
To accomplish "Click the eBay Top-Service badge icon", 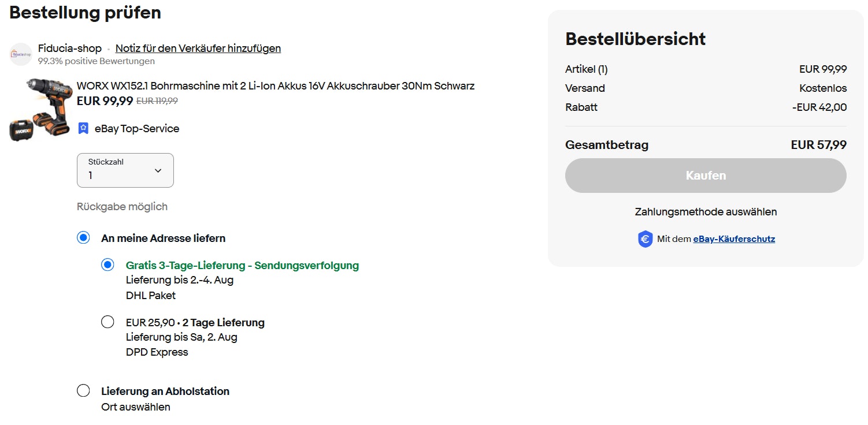I will [83, 128].
